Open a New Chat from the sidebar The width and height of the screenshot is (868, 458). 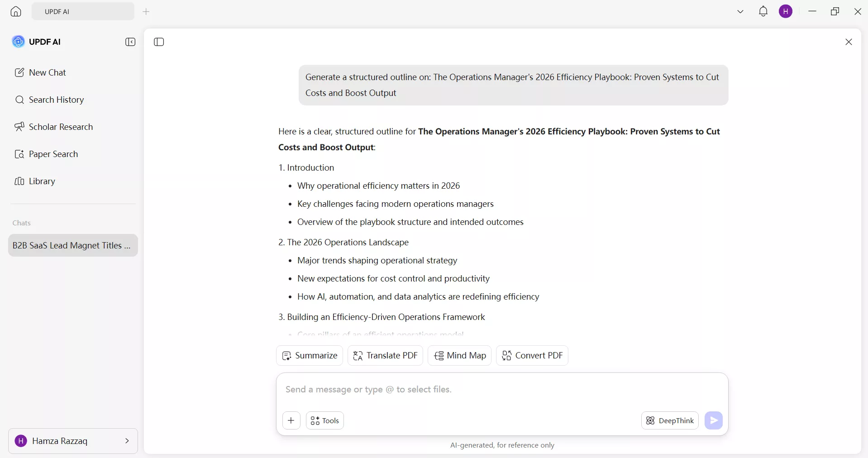(x=47, y=72)
